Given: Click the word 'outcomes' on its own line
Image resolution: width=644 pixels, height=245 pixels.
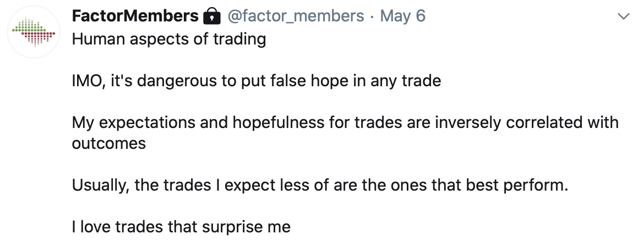Looking at the screenshot, I should (x=109, y=143).
